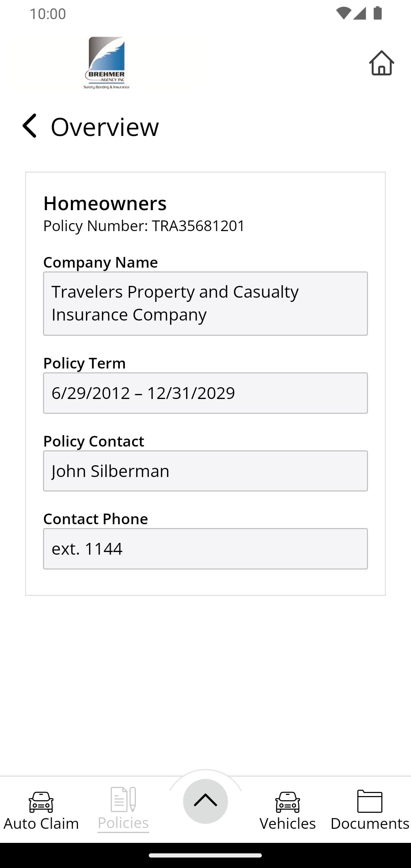Switch to the Vehicles tab

[288, 823]
